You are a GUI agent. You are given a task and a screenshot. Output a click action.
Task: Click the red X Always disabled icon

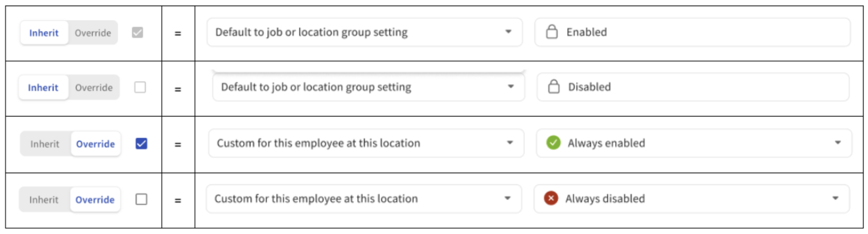(x=551, y=198)
